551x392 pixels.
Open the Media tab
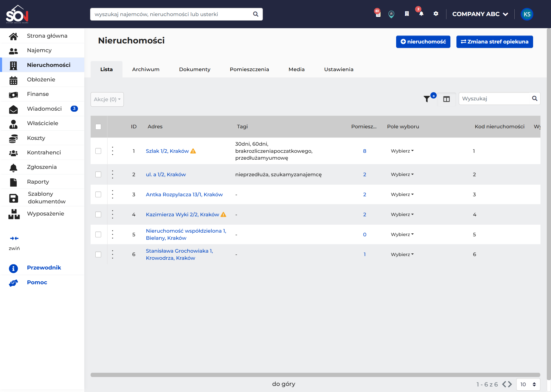[x=297, y=69]
